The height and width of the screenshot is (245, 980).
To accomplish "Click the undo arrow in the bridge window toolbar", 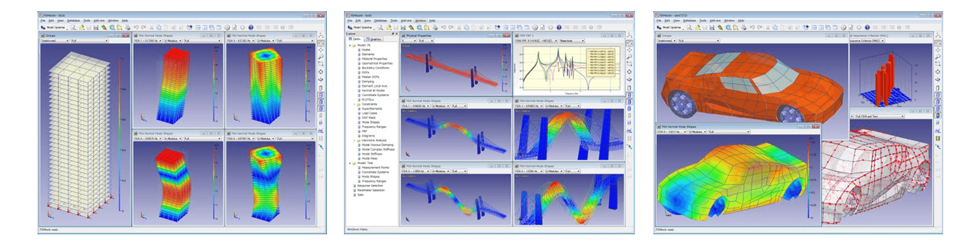I will (x=443, y=27).
